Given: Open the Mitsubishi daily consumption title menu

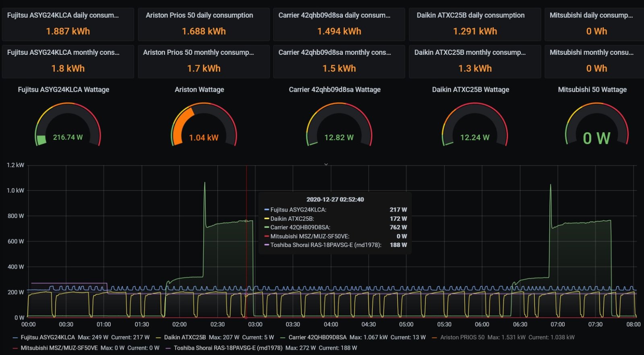Looking at the screenshot, I should [591, 15].
